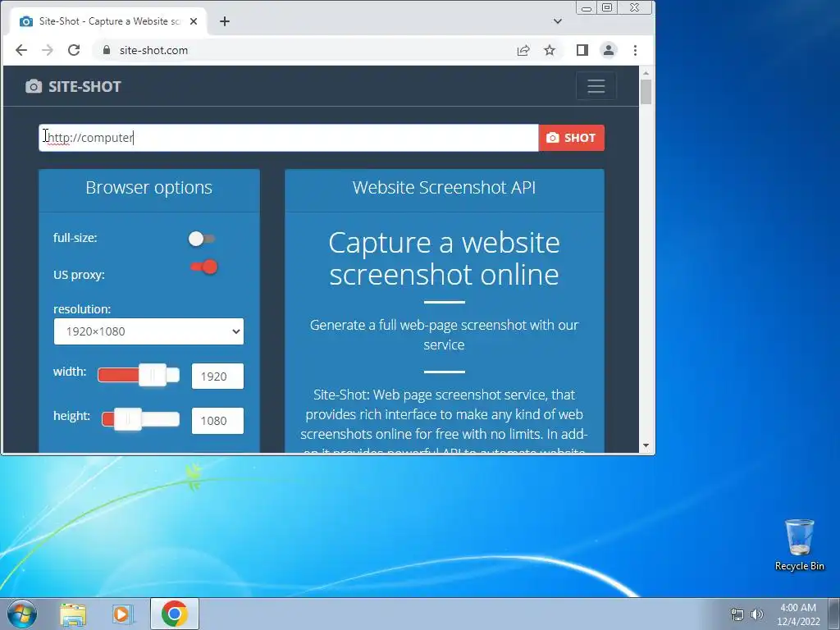Open the resolution 1920×1080 dropdown
The width and height of the screenshot is (840, 630).
148,331
